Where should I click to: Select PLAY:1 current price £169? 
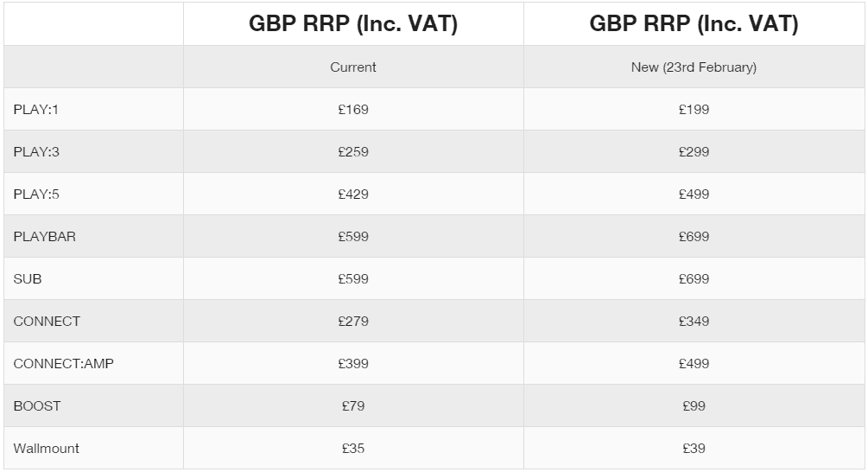[x=353, y=110]
